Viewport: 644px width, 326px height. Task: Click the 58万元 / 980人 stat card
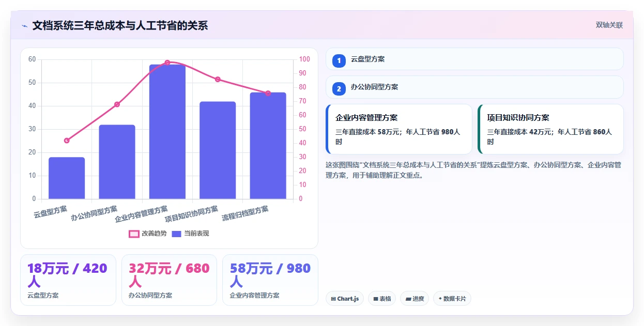270,280
